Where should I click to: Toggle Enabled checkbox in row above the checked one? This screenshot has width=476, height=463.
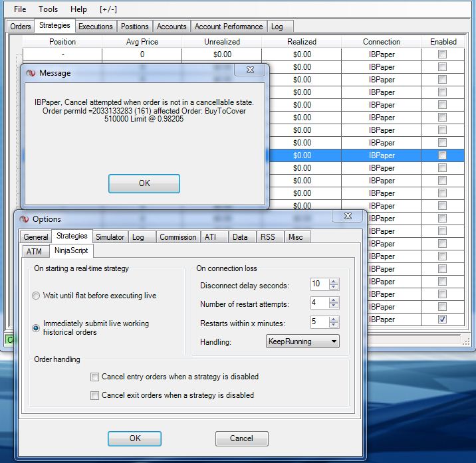(x=442, y=306)
